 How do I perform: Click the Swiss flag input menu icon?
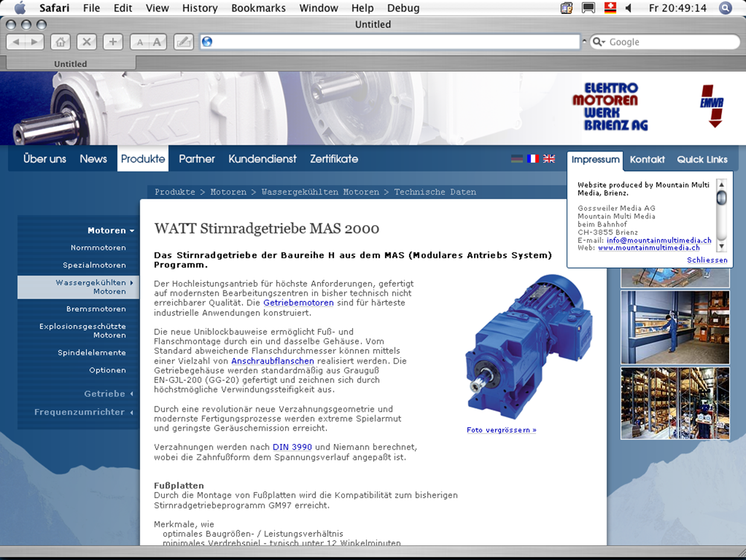tap(610, 8)
